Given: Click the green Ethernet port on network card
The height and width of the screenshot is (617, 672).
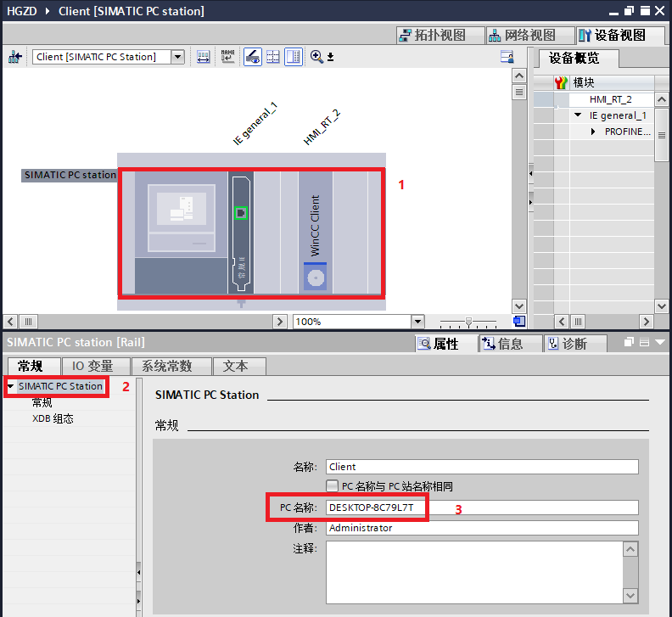Looking at the screenshot, I should [x=241, y=213].
